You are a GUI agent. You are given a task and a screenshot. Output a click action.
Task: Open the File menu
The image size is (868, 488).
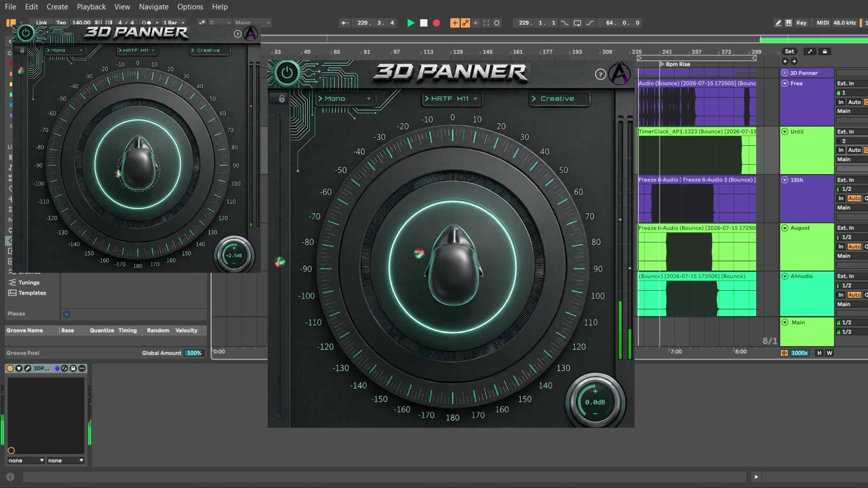pyautogui.click(x=10, y=7)
